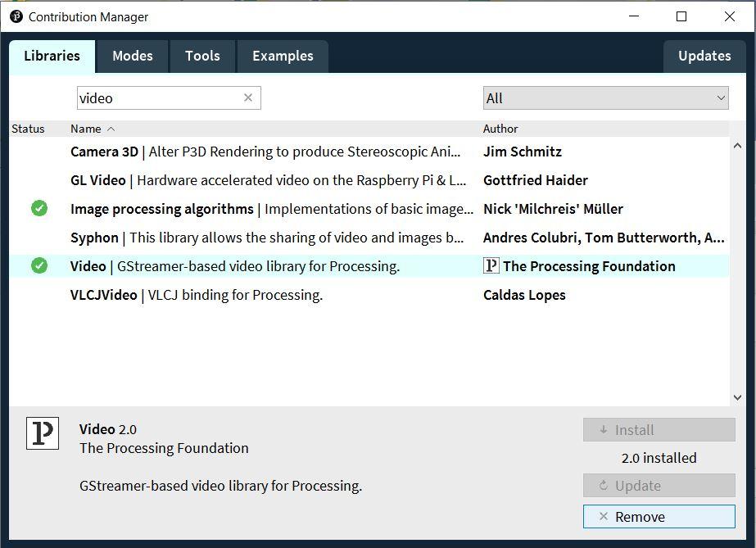
Task: Click author Jim Schmitz
Action: 523,152
